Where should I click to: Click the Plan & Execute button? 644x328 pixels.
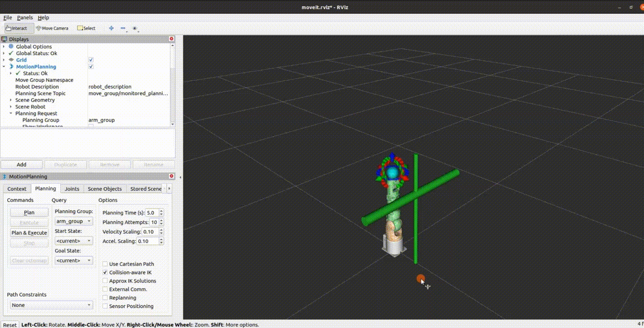(x=29, y=233)
